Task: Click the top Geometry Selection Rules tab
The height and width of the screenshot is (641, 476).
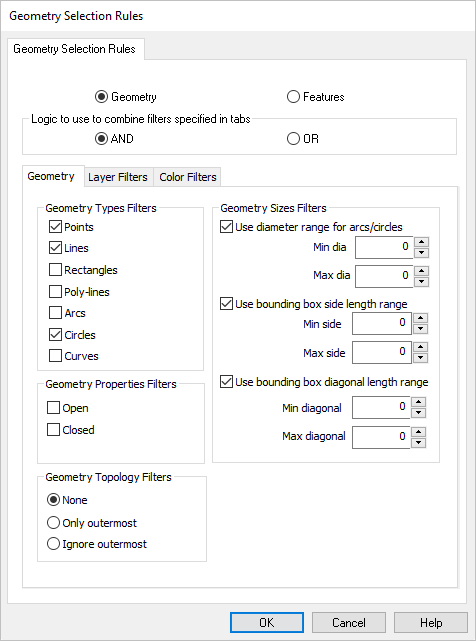Action: tap(74, 49)
